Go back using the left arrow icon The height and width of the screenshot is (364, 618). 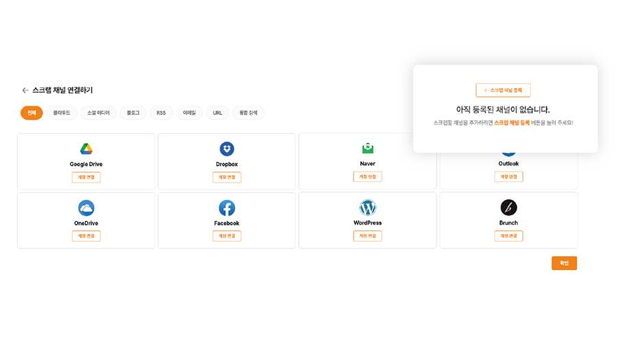(x=25, y=90)
